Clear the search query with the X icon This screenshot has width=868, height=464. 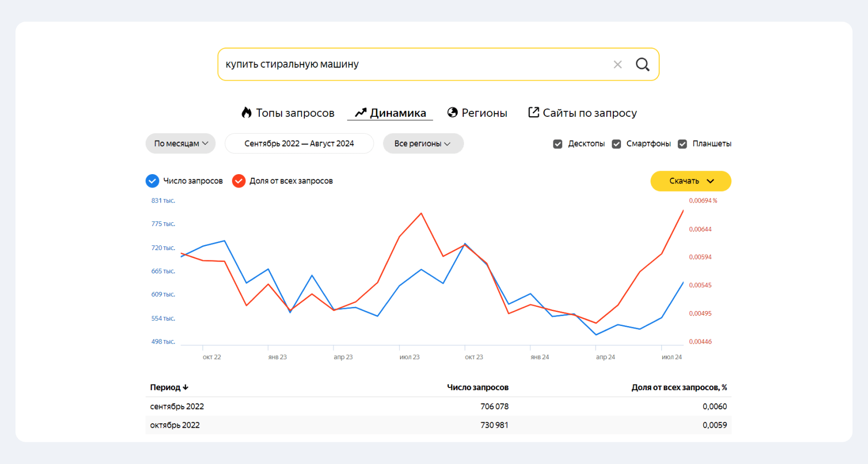(x=617, y=65)
